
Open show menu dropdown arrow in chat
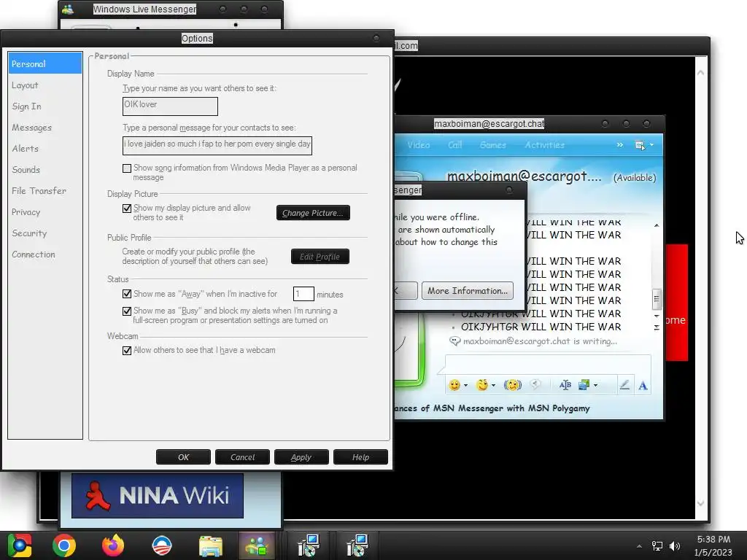tap(651, 145)
